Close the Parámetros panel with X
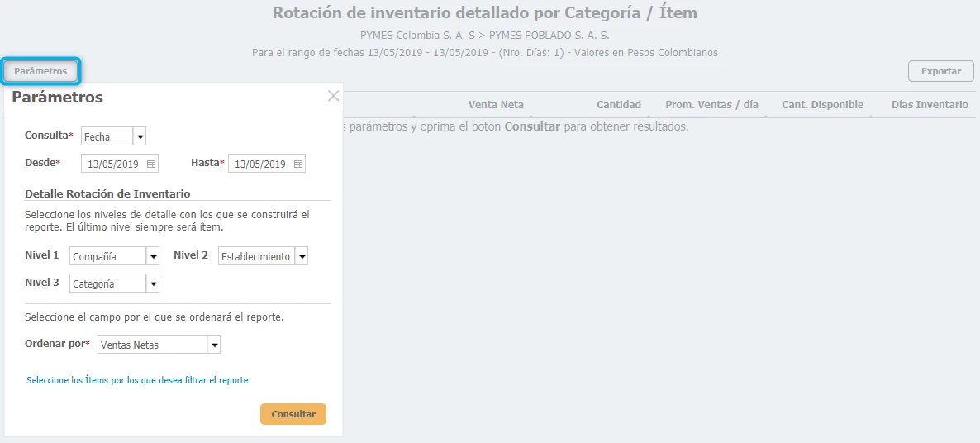980x443 pixels. 333,96
